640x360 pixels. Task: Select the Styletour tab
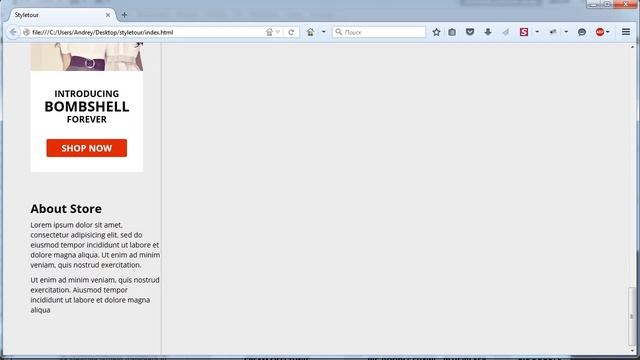coord(61,15)
